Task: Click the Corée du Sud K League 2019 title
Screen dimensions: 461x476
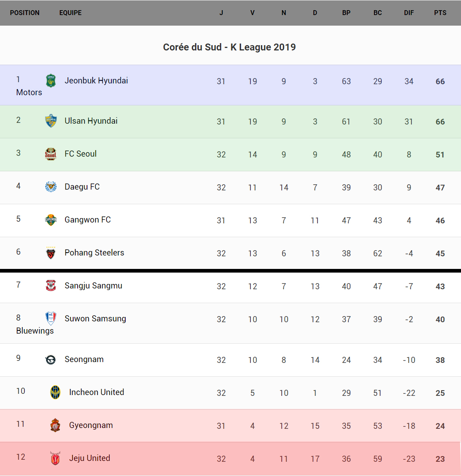Action: pos(229,47)
